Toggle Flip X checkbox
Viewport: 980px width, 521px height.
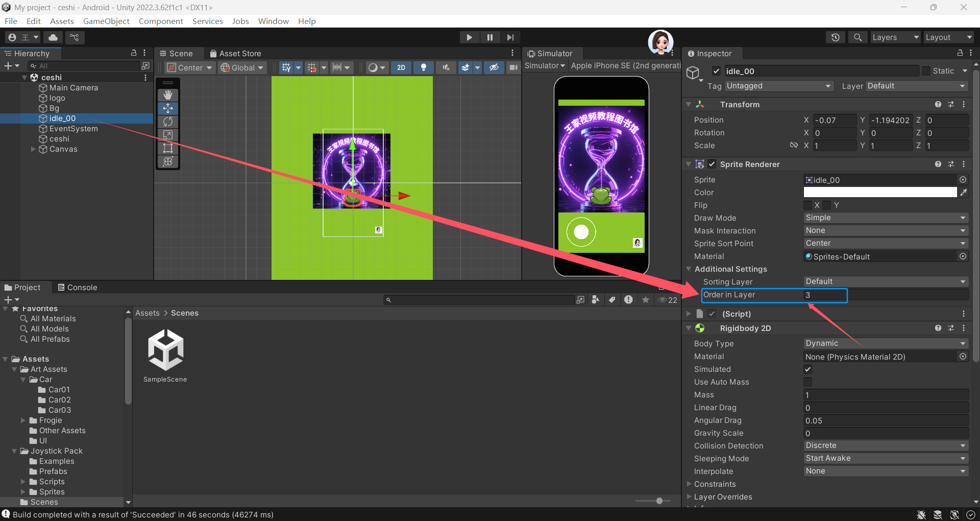(x=807, y=205)
